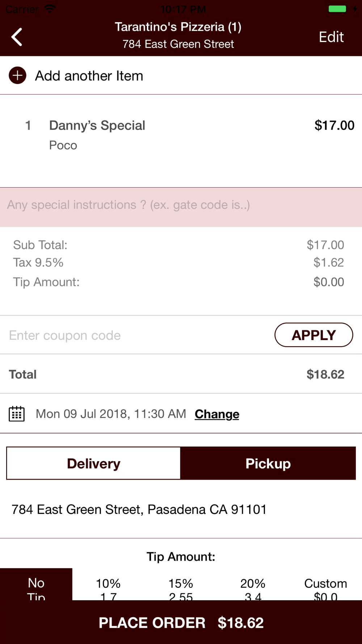Tap the calendar icon
This screenshot has height=644, width=362.
17,414
